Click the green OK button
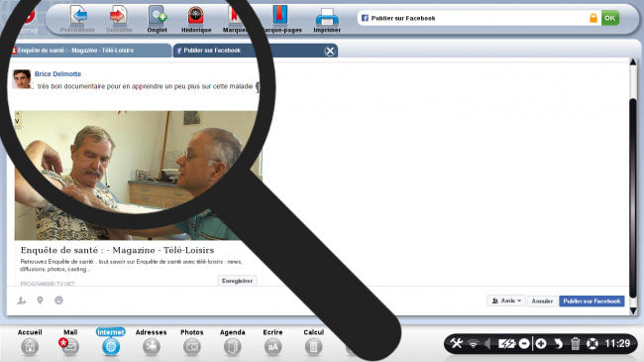 click(x=610, y=18)
